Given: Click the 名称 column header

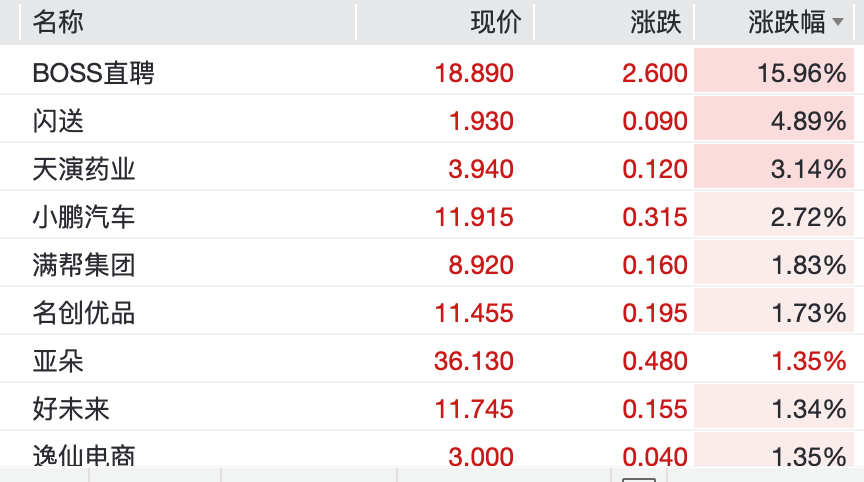Looking at the screenshot, I should click(58, 22).
